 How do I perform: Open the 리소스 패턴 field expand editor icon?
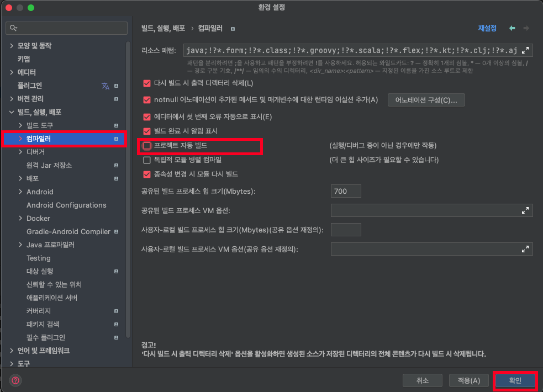[525, 50]
